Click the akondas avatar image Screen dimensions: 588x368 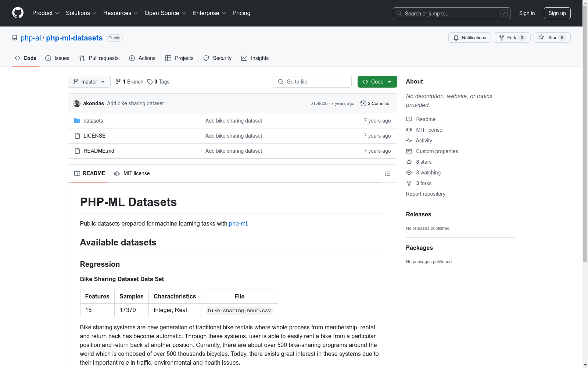click(x=77, y=103)
